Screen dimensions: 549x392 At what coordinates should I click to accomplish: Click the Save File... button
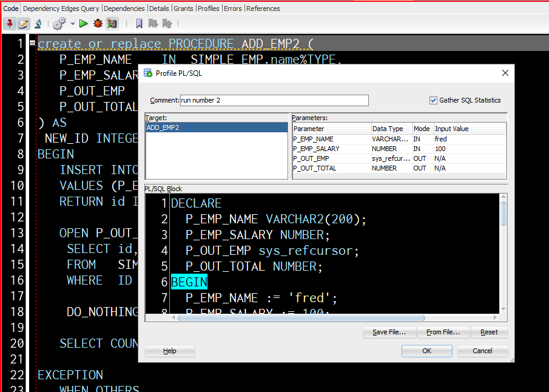click(389, 332)
